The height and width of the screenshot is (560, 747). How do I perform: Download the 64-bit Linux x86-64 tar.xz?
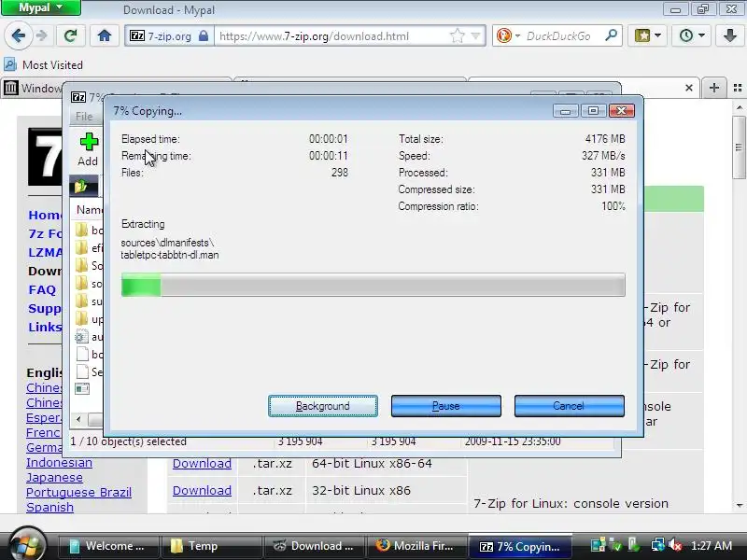tap(202, 463)
